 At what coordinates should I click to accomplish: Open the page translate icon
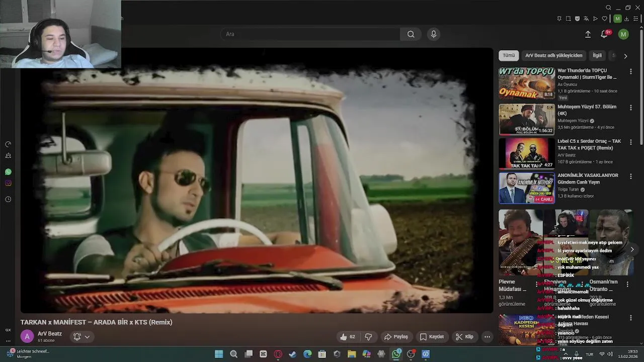[586, 19]
